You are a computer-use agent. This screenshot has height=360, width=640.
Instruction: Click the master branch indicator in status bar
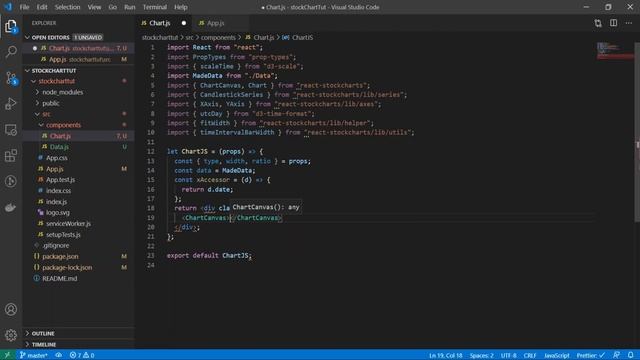[x=33, y=356]
